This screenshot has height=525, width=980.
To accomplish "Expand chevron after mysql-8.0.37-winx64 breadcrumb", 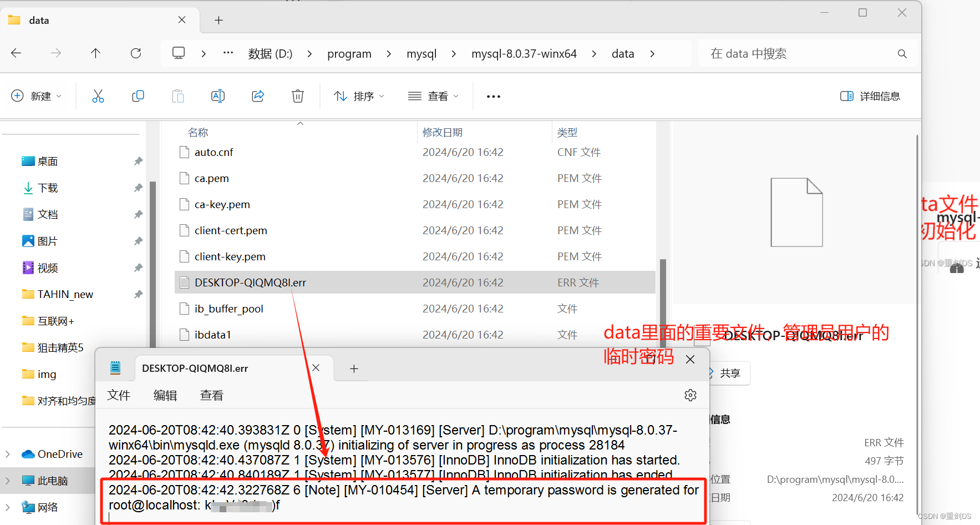I will coord(594,54).
